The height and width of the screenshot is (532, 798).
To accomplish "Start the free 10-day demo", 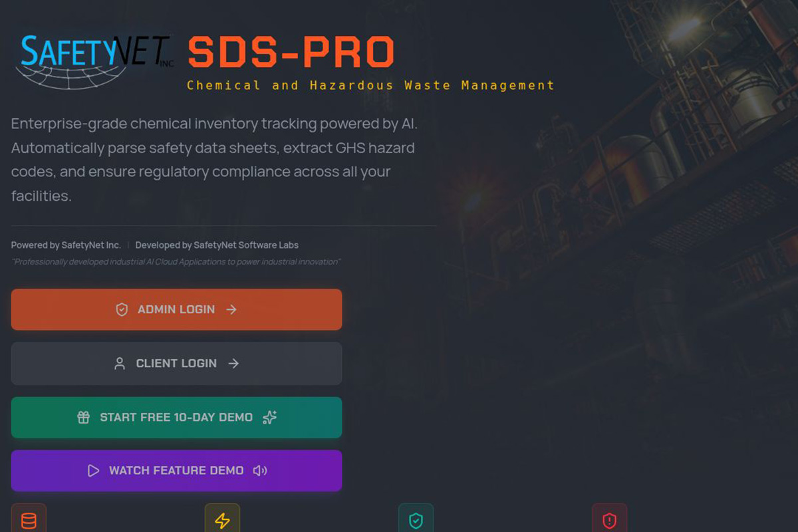I will (x=176, y=418).
